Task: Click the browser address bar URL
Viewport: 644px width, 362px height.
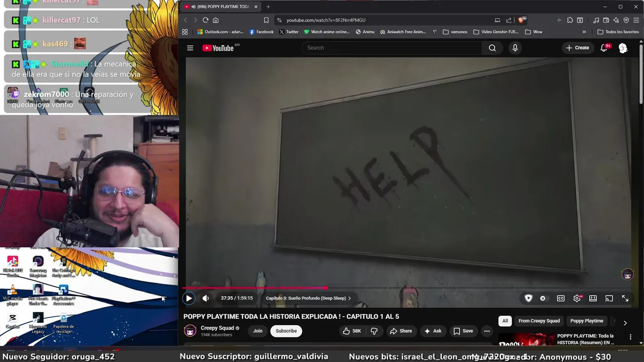Action: (x=326, y=20)
